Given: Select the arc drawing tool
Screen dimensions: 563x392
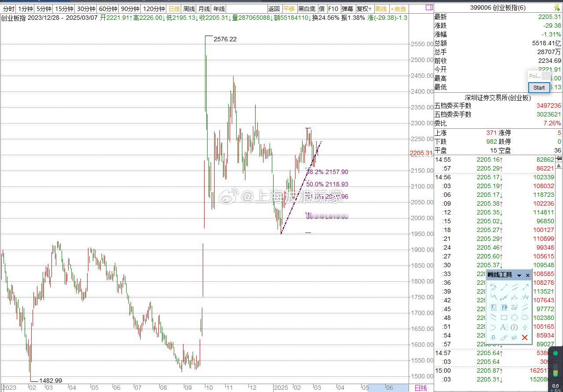Looking at the screenshot, I should coord(494,327).
